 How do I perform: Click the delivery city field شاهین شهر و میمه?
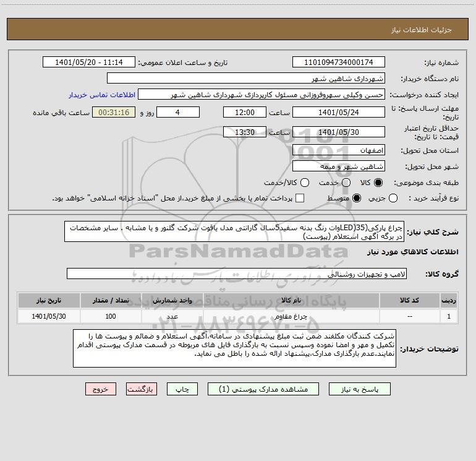339,166
